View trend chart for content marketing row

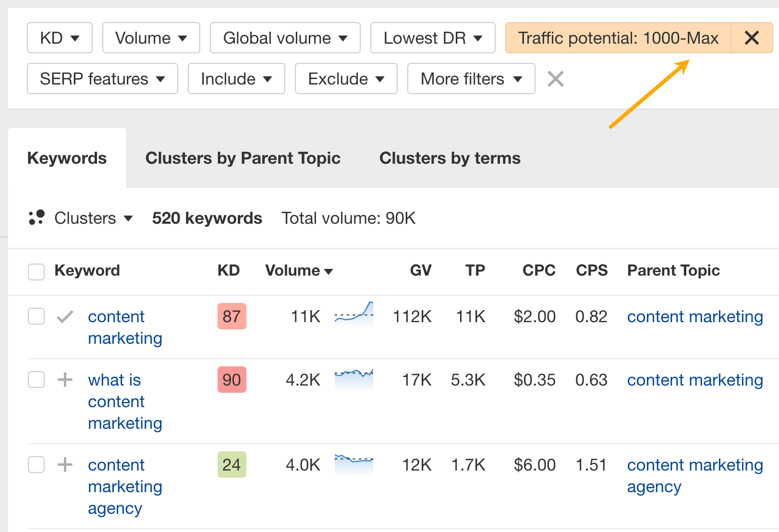[x=354, y=314]
